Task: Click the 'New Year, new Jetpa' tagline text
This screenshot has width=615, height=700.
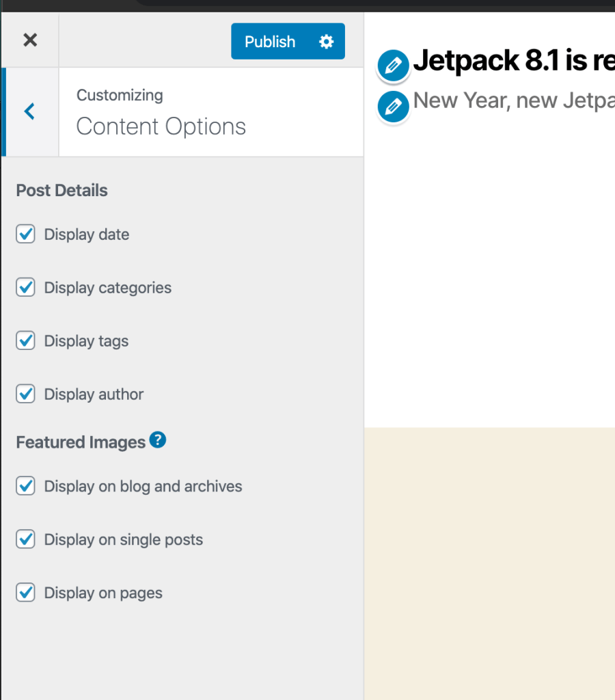Action: click(x=512, y=101)
